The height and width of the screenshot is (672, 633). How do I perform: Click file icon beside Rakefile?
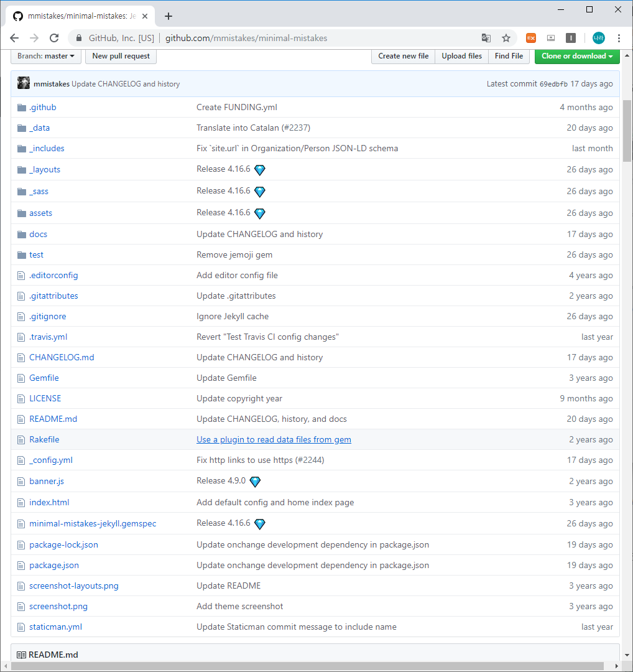[x=21, y=440]
